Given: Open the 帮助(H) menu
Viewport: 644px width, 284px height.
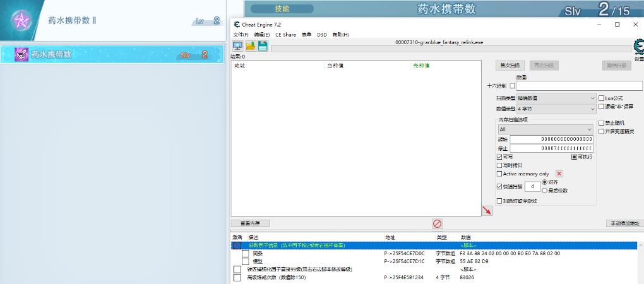Looking at the screenshot, I should point(340,35).
